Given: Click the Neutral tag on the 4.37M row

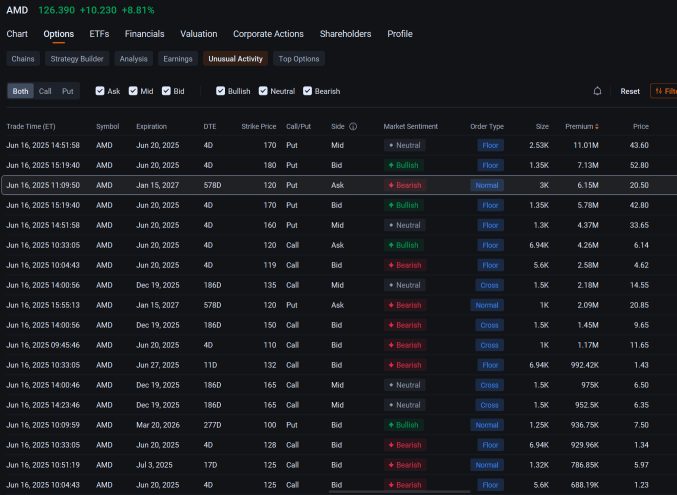Looking at the screenshot, I should click(x=405, y=225).
